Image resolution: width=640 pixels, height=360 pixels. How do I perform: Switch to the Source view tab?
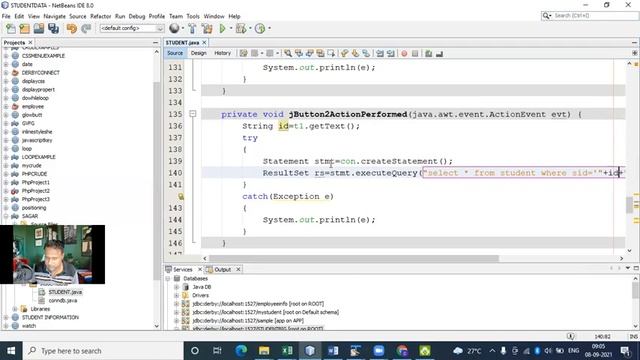(175, 53)
